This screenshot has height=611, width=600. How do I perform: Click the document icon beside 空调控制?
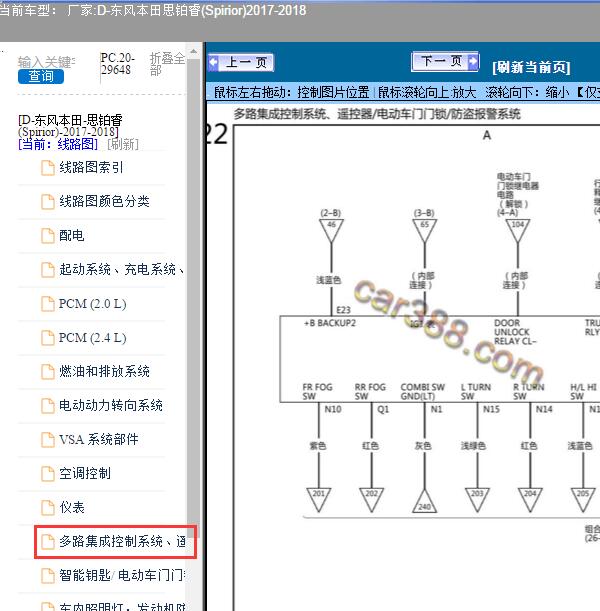[48, 474]
